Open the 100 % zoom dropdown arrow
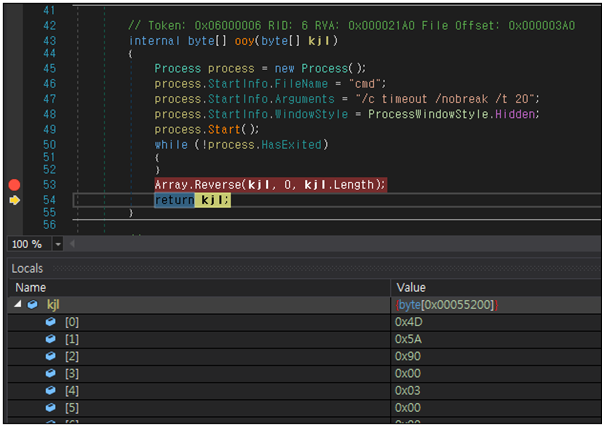 click(58, 244)
